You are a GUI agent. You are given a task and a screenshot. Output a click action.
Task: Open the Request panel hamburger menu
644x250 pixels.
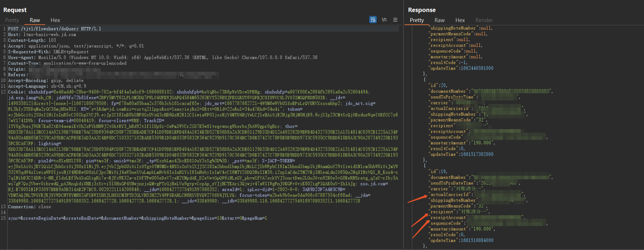tap(395, 20)
